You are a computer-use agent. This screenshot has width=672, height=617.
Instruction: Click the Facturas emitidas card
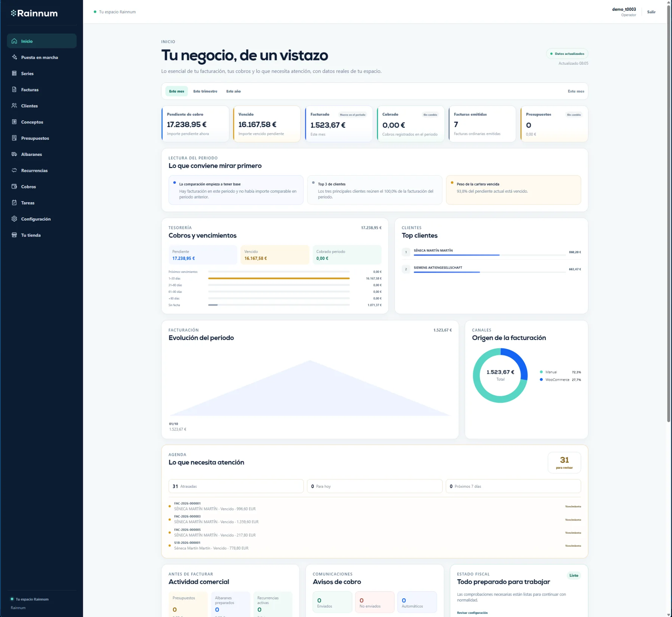[x=482, y=124]
